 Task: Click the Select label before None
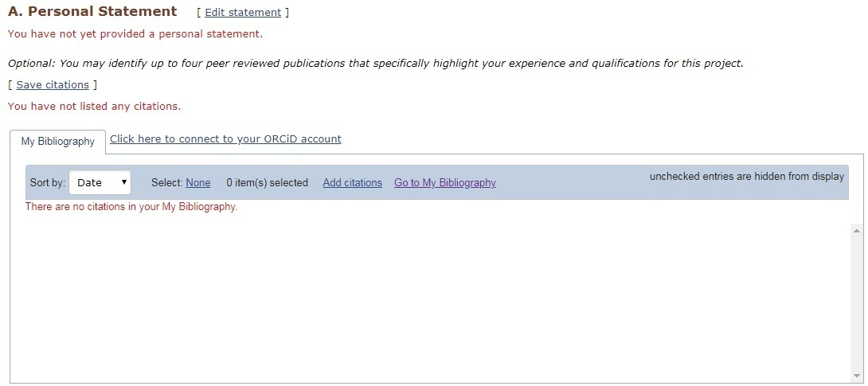coord(166,183)
